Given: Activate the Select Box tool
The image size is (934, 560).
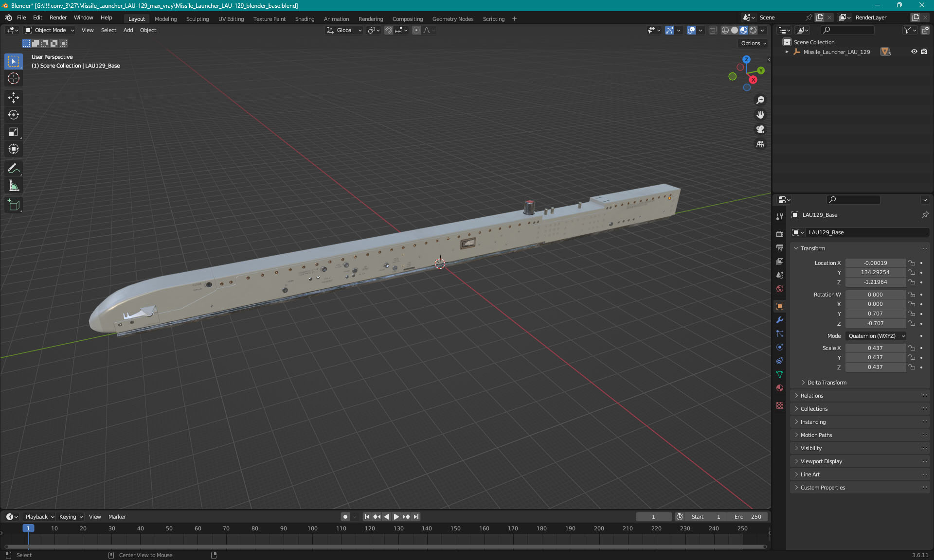Looking at the screenshot, I should click(x=14, y=61).
